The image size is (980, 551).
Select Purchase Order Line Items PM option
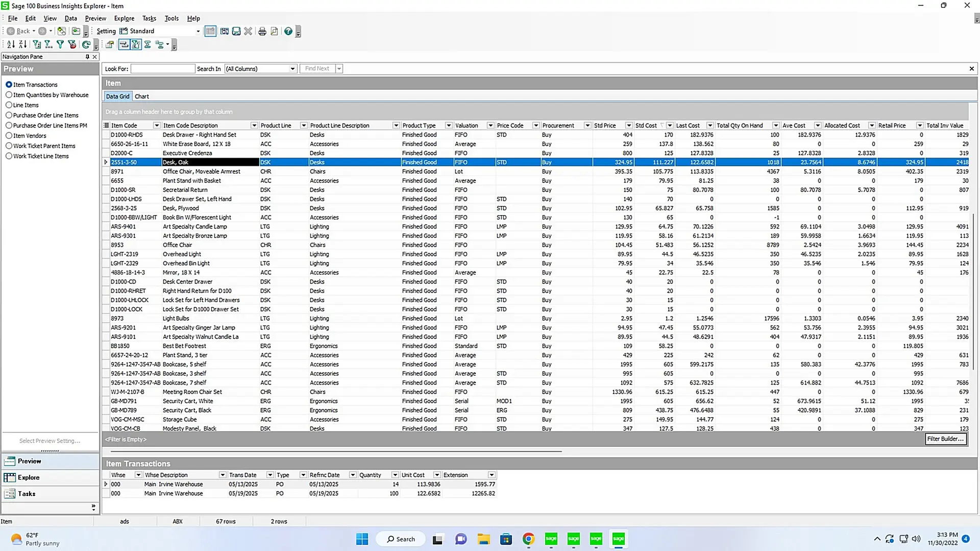(x=9, y=126)
